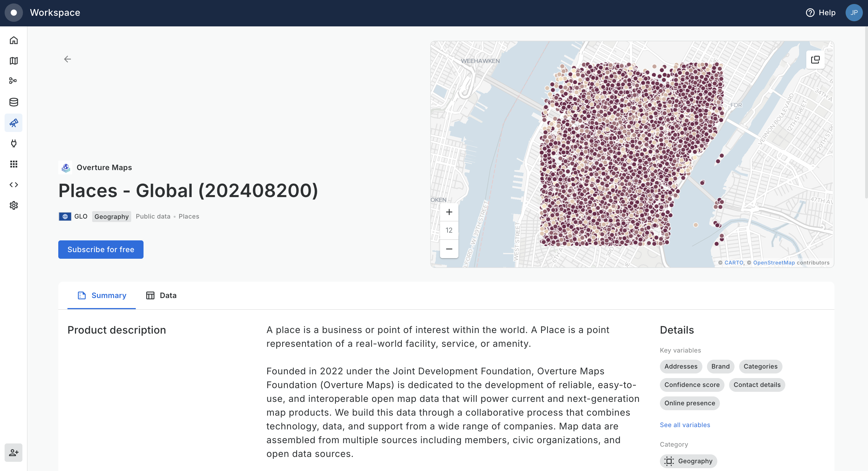This screenshot has height=471, width=868.
Task: Open the JP user avatar menu
Action: pos(854,13)
